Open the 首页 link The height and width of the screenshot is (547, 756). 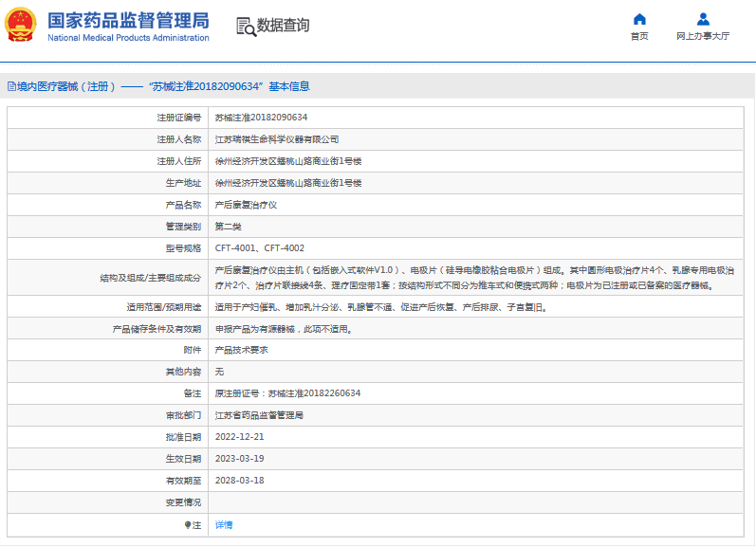pyautogui.click(x=639, y=36)
